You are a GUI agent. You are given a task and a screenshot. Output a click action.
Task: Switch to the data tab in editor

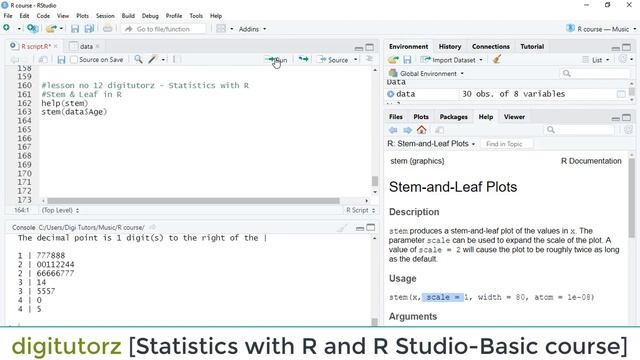point(86,47)
